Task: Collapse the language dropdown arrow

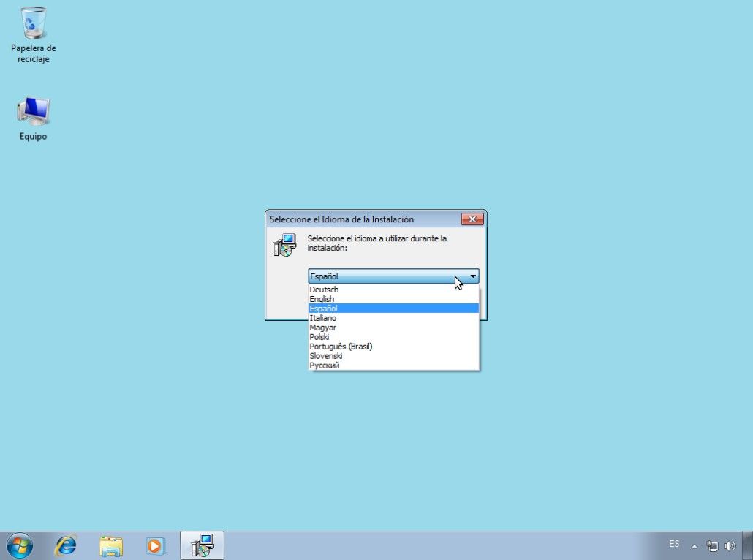Action: 473,276
